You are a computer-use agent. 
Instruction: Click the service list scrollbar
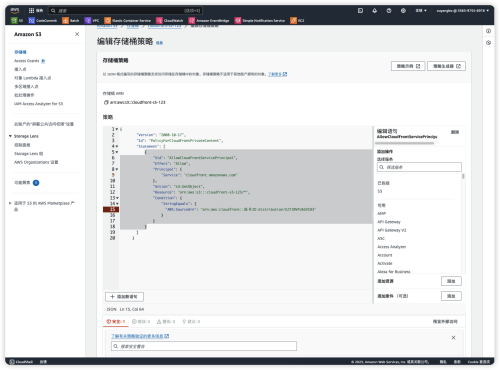click(x=463, y=176)
